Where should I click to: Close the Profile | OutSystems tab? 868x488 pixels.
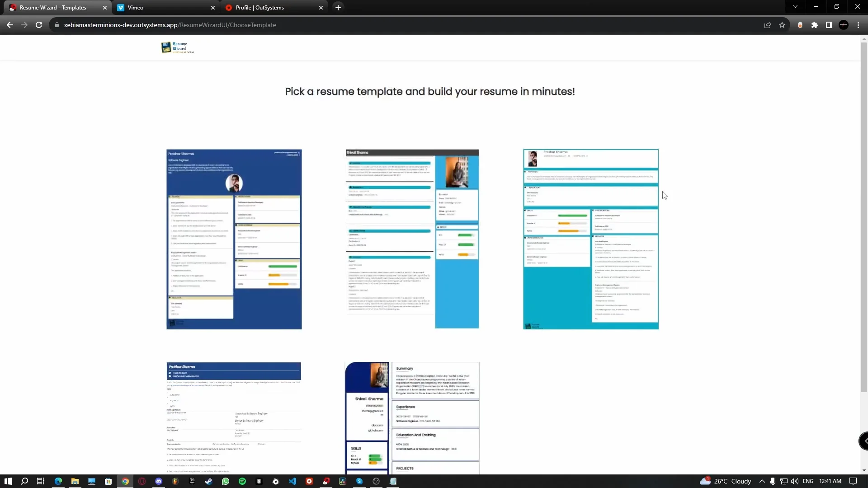click(321, 8)
